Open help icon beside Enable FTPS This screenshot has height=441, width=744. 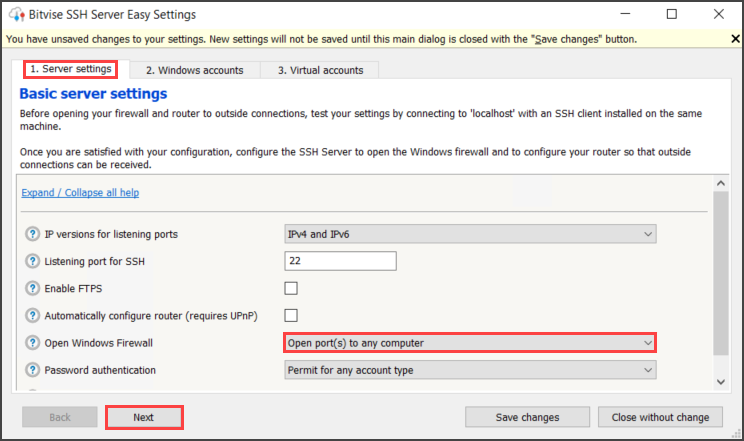click(x=32, y=288)
